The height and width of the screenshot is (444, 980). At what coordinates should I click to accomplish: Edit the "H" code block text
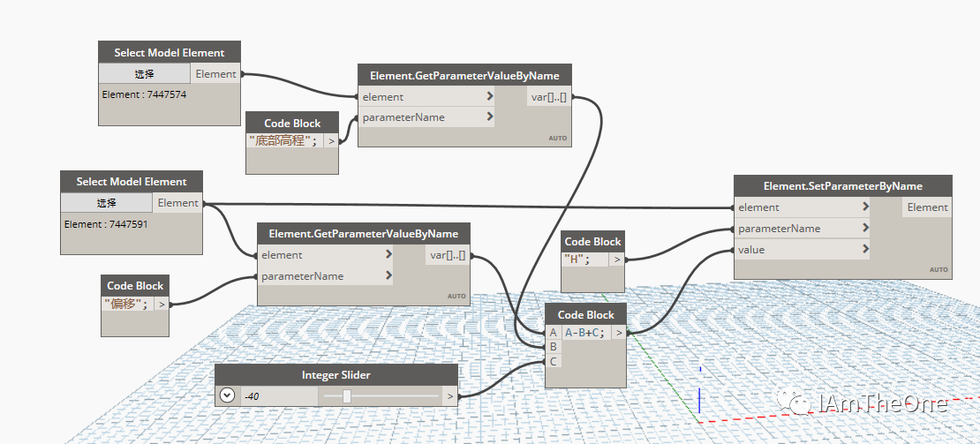click(584, 260)
